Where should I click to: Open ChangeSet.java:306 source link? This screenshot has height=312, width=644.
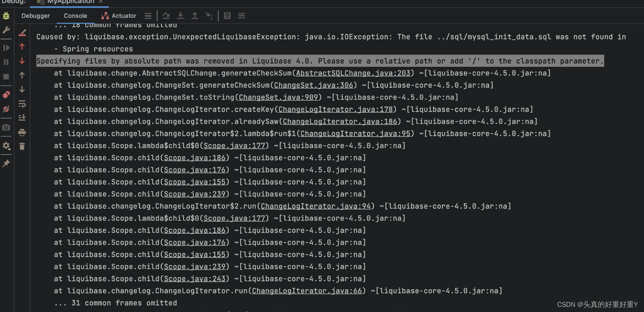coord(313,85)
